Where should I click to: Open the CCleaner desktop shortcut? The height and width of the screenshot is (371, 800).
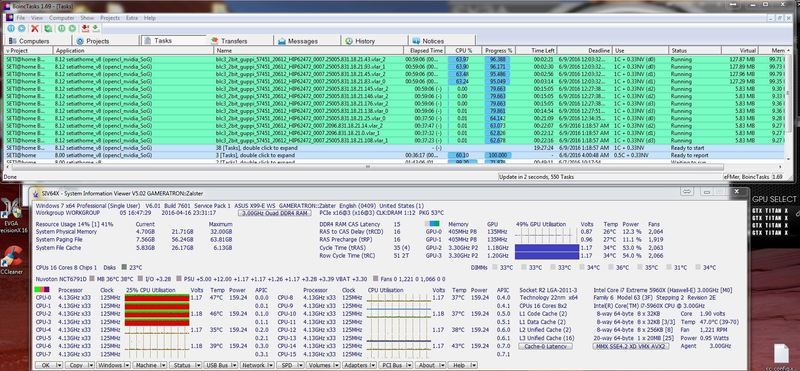[11, 260]
